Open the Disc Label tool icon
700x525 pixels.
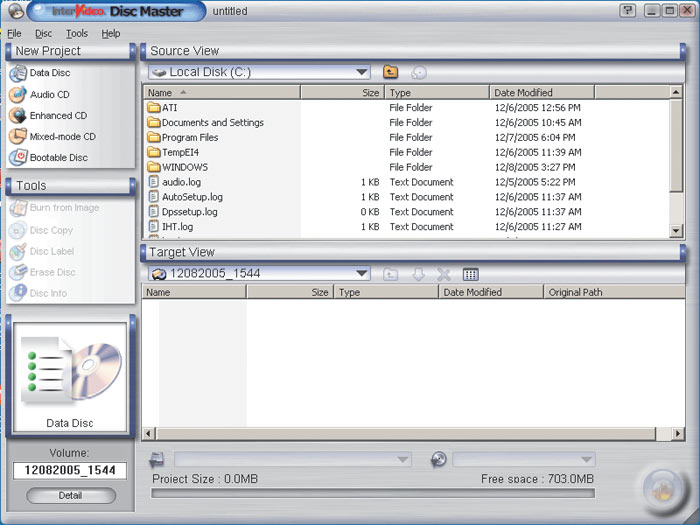(x=18, y=251)
